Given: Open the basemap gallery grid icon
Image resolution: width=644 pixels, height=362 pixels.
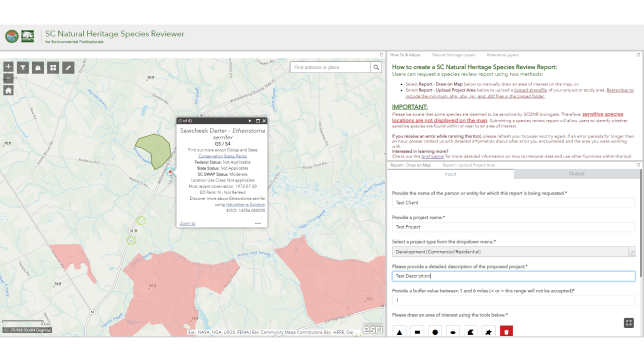Looking at the screenshot, I should click(x=53, y=67).
